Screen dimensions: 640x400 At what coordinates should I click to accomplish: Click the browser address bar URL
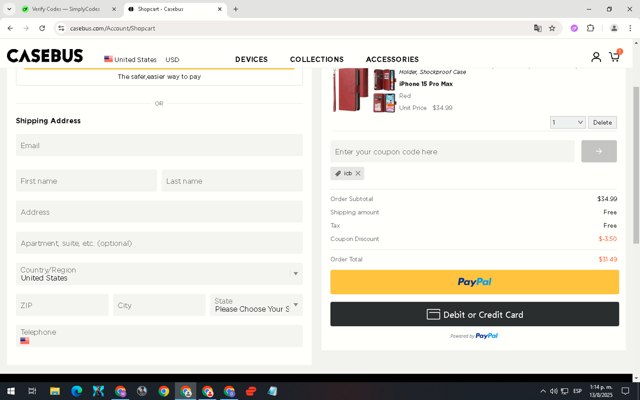[x=112, y=28]
